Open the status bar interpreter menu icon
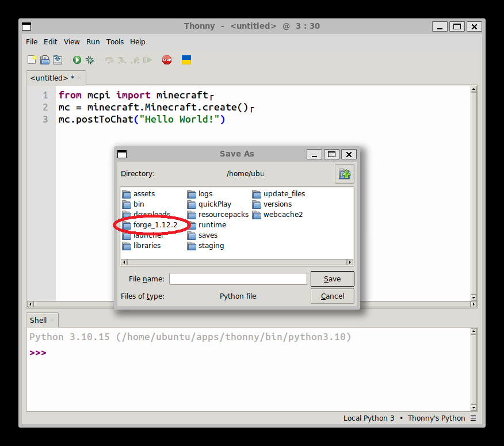Viewport: 504px width, 446px height. tap(473, 418)
